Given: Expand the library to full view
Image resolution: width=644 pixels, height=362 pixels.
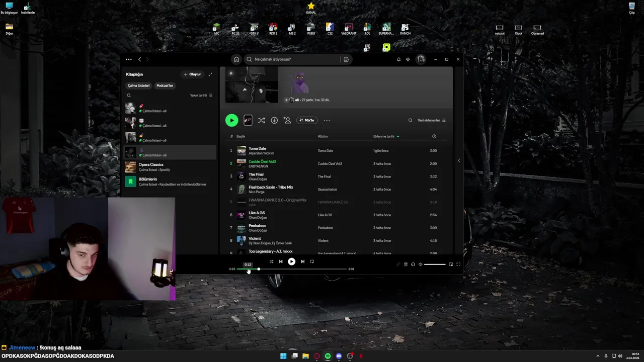Looking at the screenshot, I should pyautogui.click(x=210, y=74).
